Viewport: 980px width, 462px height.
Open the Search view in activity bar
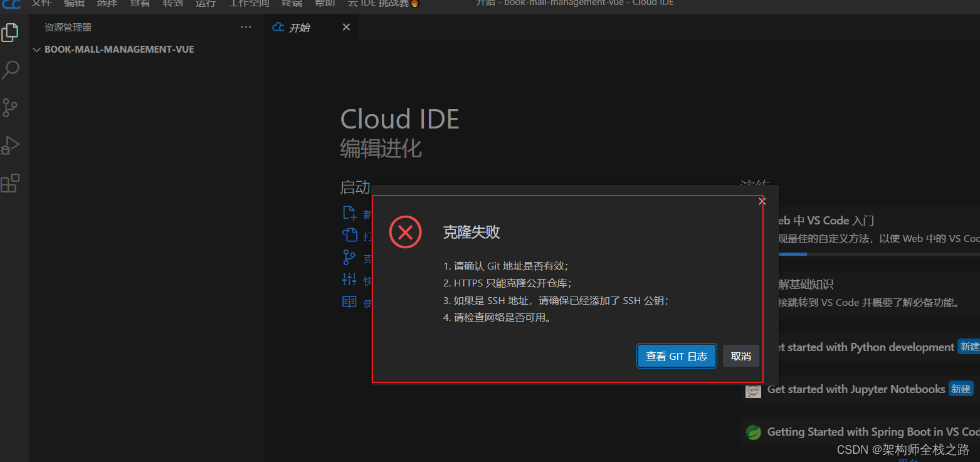(10, 70)
